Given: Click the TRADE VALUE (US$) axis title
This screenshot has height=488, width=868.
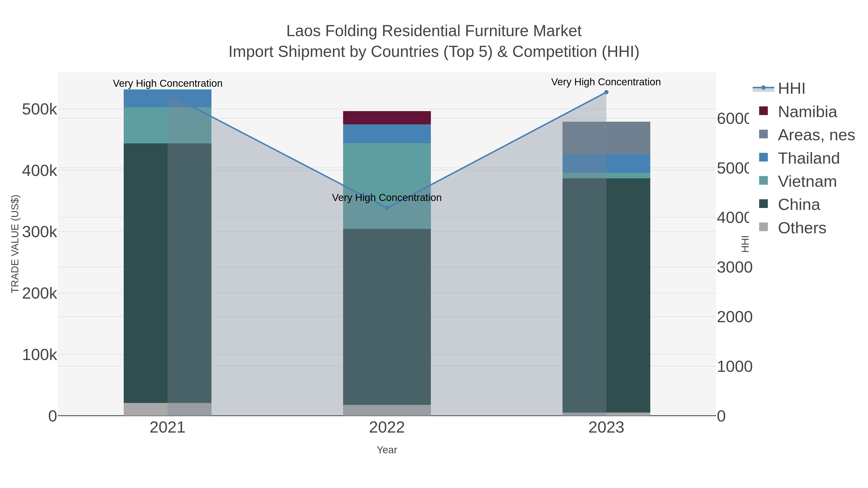Looking at the screenshot, I should pos(15,244).
